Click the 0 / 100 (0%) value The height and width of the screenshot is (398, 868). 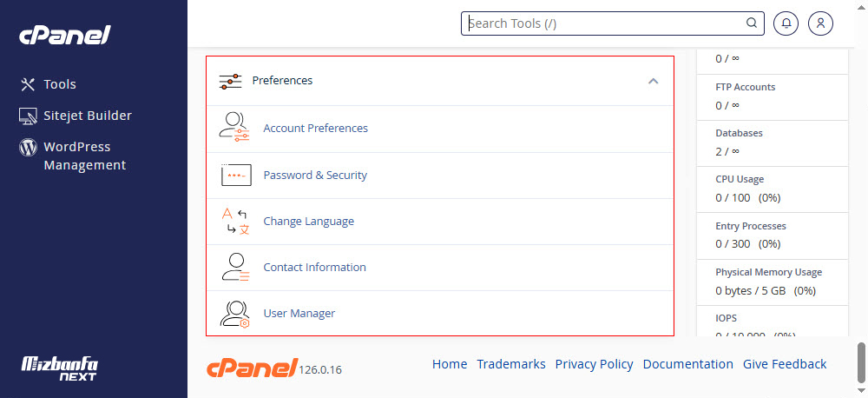pyautogui.click(x=748, y=197)
